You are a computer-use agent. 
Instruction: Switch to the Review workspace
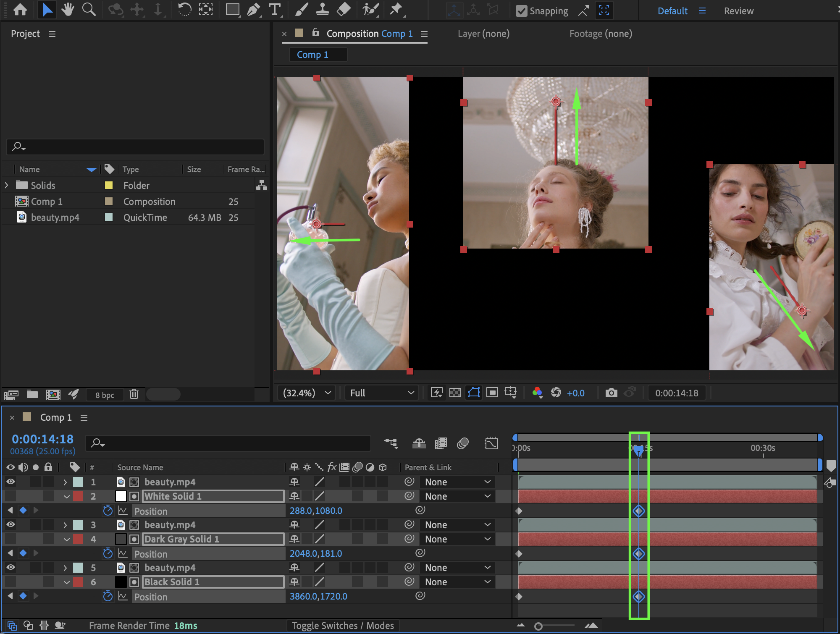[738, 11]
